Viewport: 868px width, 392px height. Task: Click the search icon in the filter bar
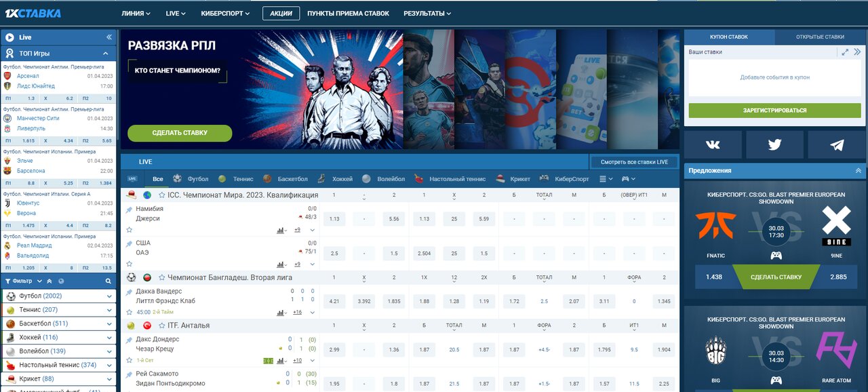tap(108, 281)
